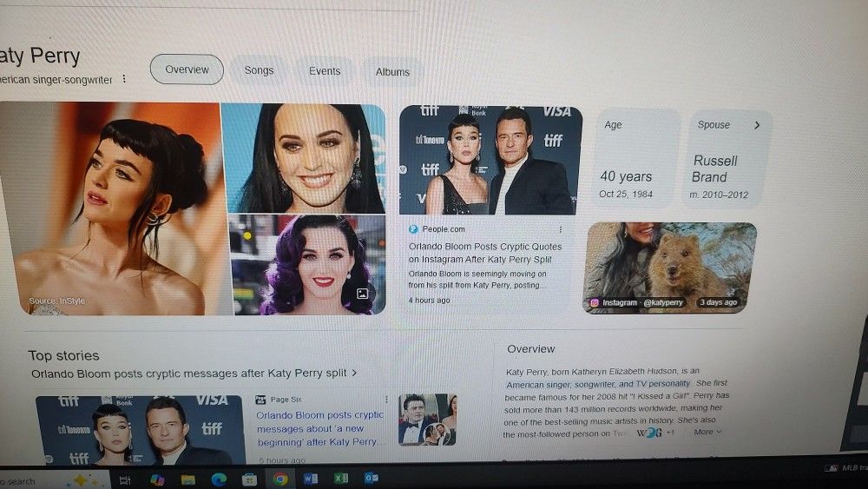Open File Explorer from the taskbar

pos(187,479)
